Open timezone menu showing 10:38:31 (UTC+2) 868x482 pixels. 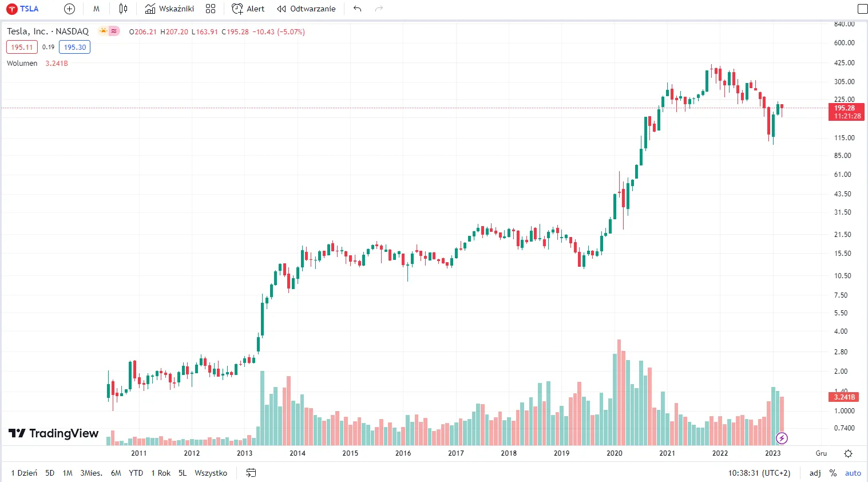pos(759,473)
